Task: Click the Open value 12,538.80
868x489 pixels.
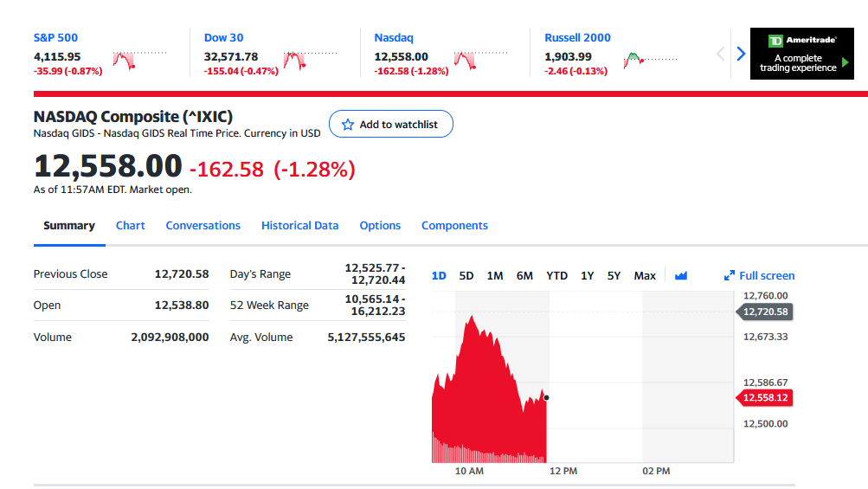Action: [x=182, y=306]
